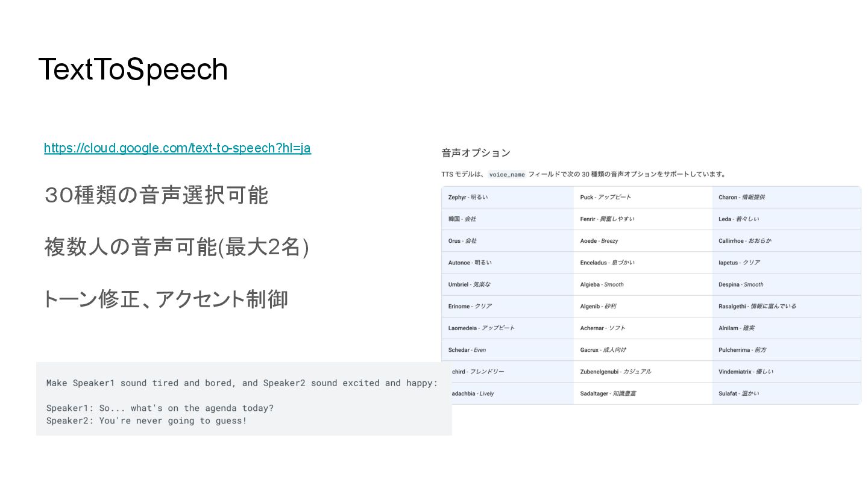This screenshot has height=488, width=868.
Task: Select the 'Autonoe - 明るい' cell
Action: click(x=508, y=263)
